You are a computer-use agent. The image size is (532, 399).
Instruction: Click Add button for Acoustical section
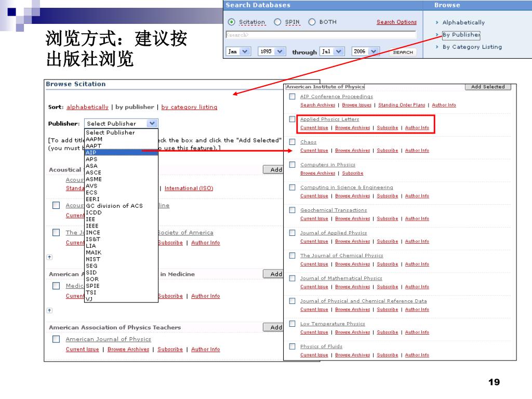tap(273, 170)
